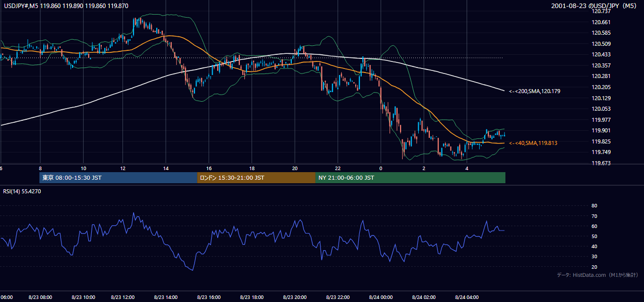This screenshot has height=302, width=644.
Task: Click hour tick 14 under the price chart
Action: (x=166, y=169)
